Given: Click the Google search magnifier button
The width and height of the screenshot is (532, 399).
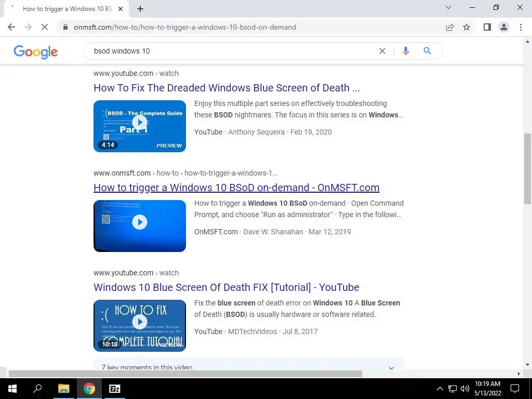Looking at the screenshot, I should (x=427, y=51).
